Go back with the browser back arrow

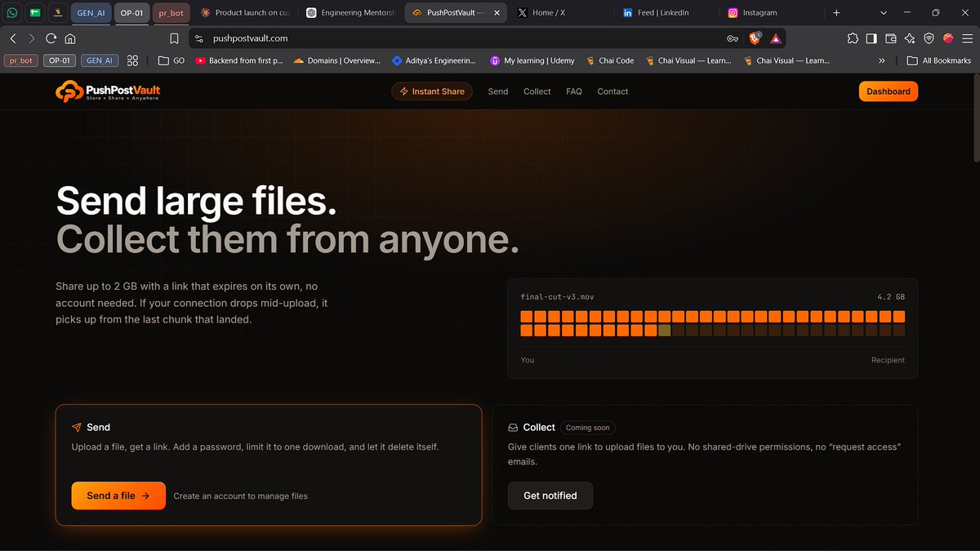[13, 38]
